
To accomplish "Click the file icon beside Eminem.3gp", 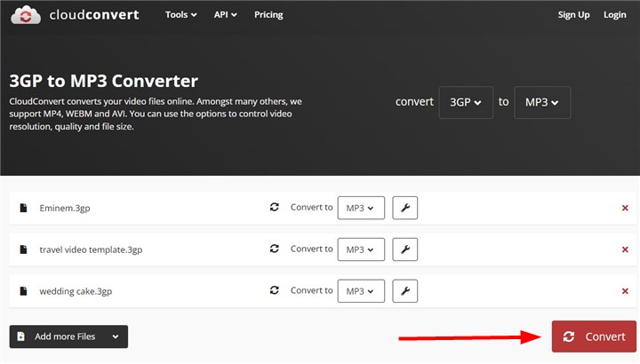I will [23, 208].
